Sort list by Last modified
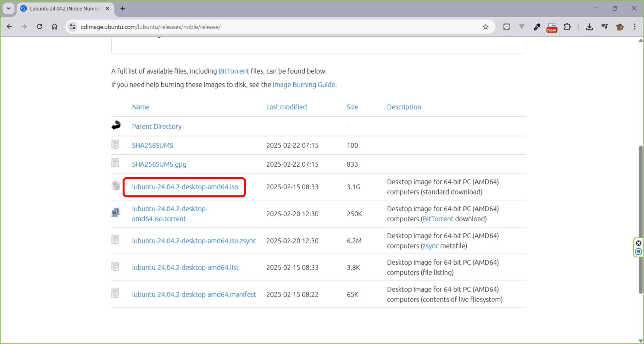The width and height of the screenshot is (644, 344). (286, 107)
